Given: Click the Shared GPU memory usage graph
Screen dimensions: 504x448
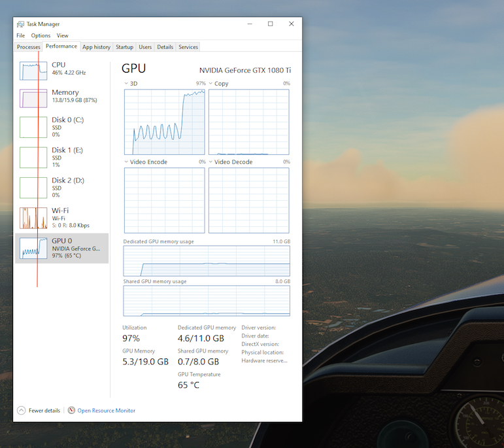Looking at the screenshot, I should (x=207, y=301).
